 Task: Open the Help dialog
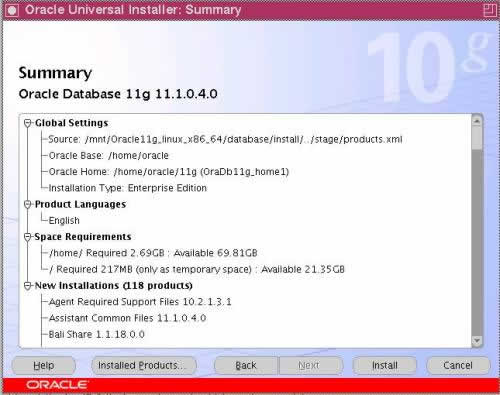pyautogui.click(x=44, y=365)
